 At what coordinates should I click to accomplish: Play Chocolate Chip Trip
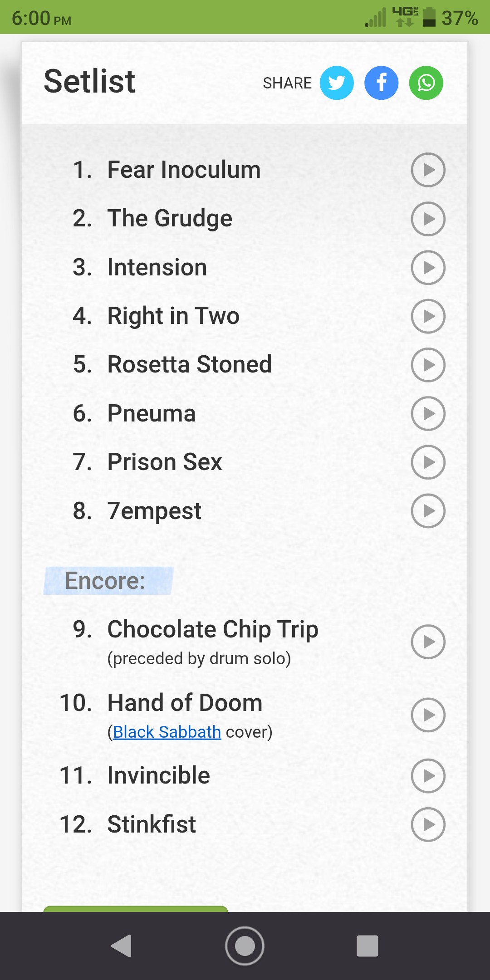click(x=428, y=642)
